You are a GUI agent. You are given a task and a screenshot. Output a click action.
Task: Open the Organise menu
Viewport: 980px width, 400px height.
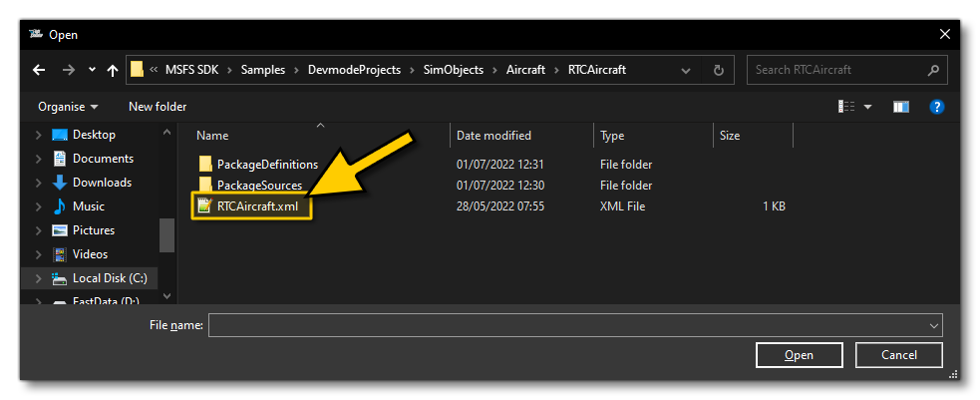pos(68,107)
